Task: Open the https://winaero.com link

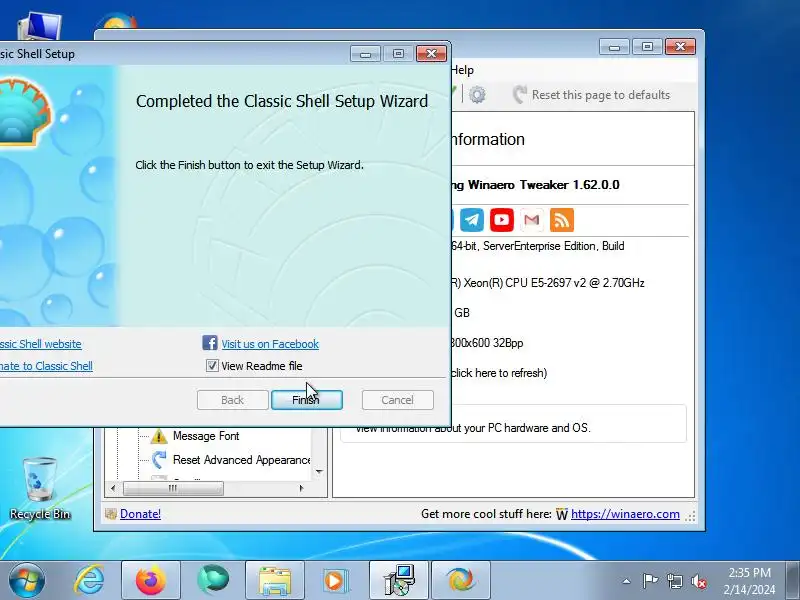Action: tap(625, 514)
